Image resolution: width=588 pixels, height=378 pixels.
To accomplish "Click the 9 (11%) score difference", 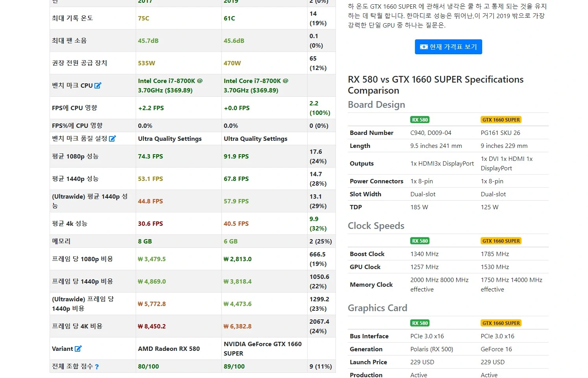I will [321, 366].
